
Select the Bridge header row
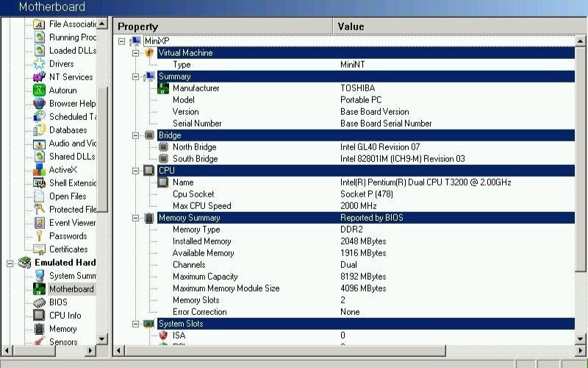tap(365, 135)
